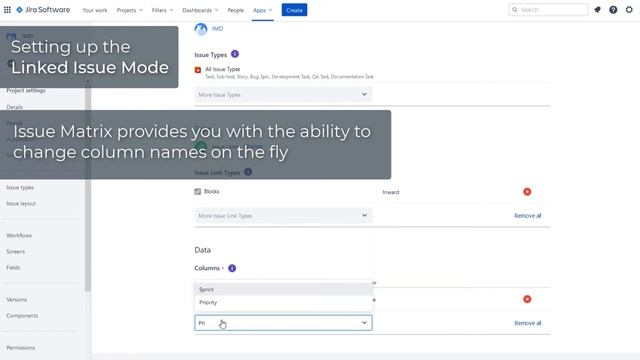Screen dimensions: 640x360
Task: Click the IMD project name text
Action: [217, 29]
